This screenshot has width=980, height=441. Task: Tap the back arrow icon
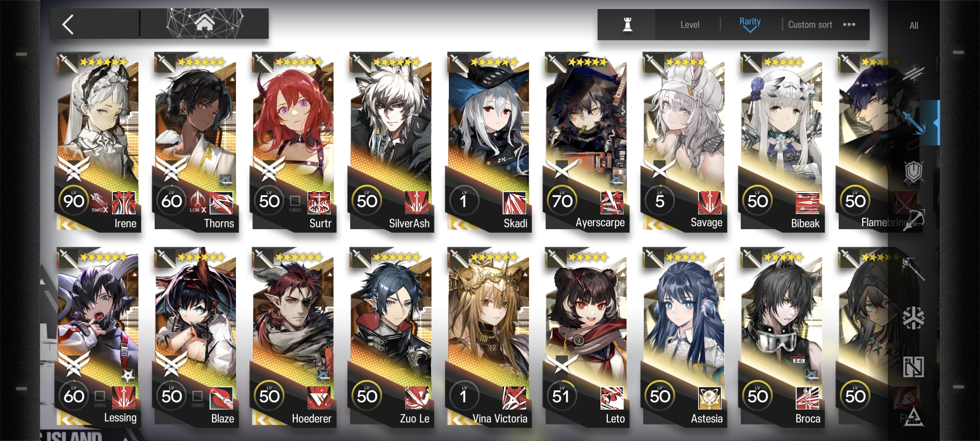click(68, 25)
